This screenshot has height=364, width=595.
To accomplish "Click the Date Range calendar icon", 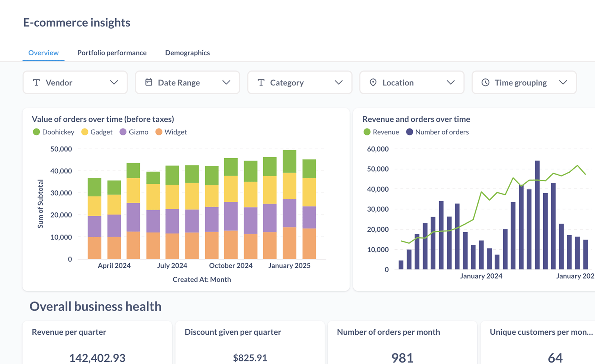I will click(149, 82).
